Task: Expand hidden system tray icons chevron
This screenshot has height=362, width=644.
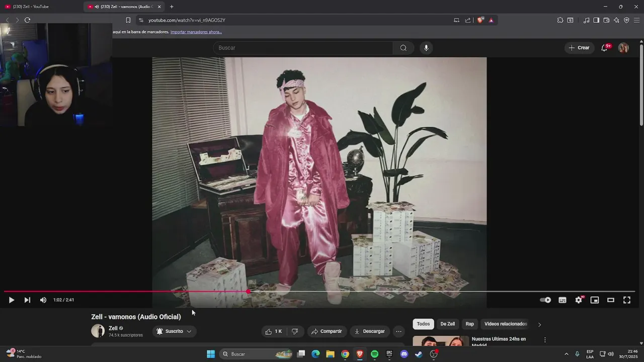Action: tap(566, 354)
